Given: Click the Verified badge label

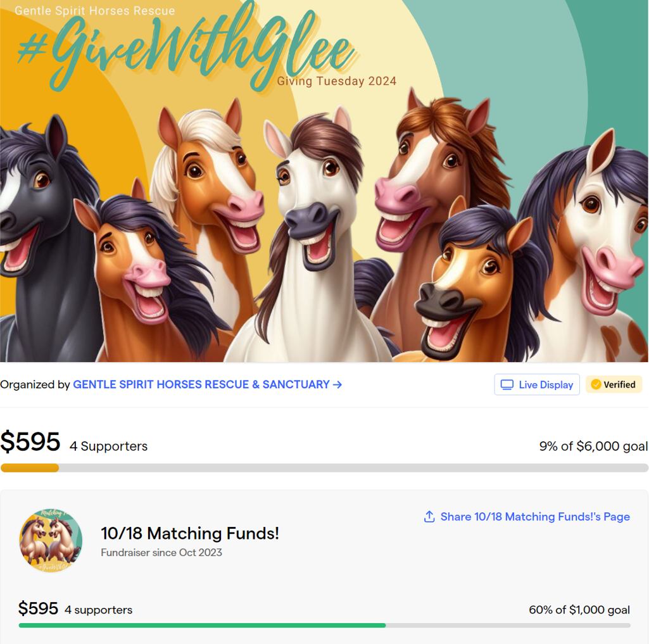Looking at the screenshot, I should [x=619, y=384].
